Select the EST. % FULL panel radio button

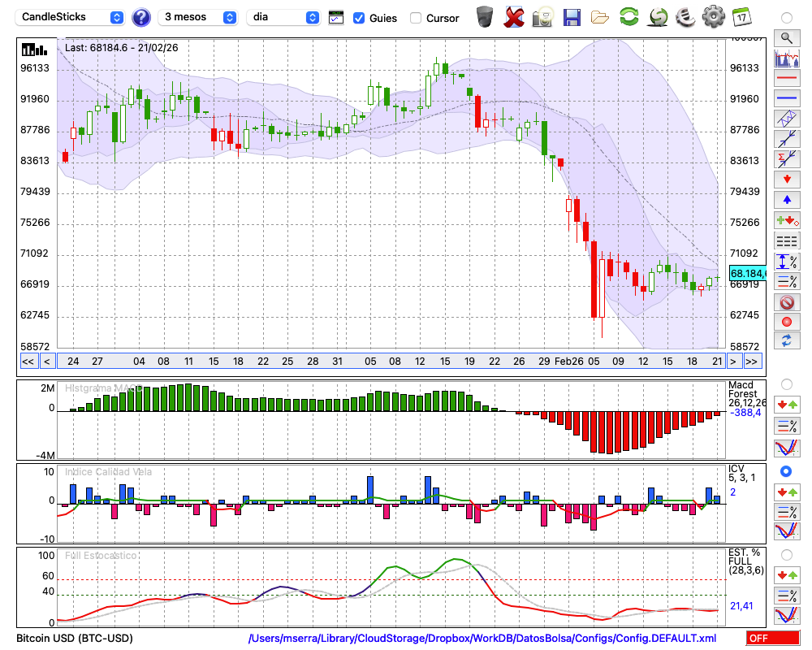[x=787, y=555]
